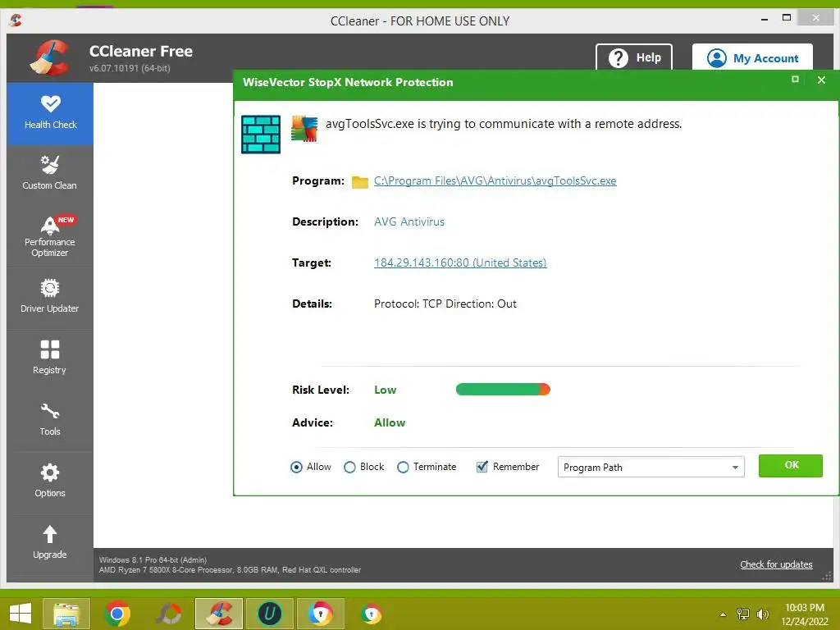Image resolution: width=840 pixels, height=630 pixels.
Task: Close the WiseVector StopX dialog
Action: click(x=821, y=80)
